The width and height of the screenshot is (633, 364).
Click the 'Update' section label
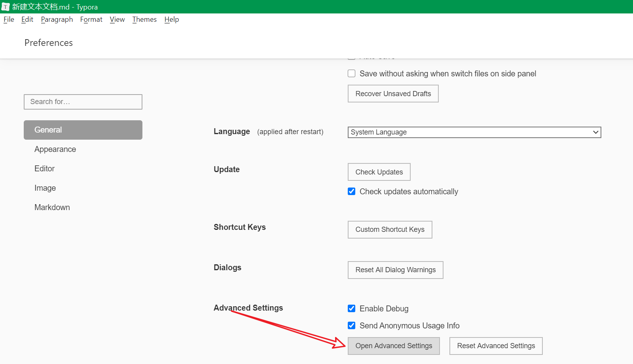click(x=227, y=169)
